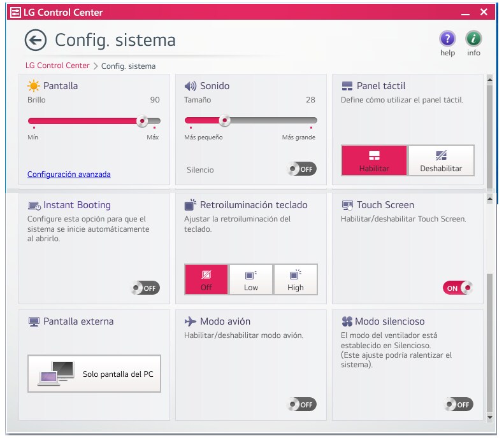Toggle the Modo silencioso switch
504x443 pixels.
(458, 404)
